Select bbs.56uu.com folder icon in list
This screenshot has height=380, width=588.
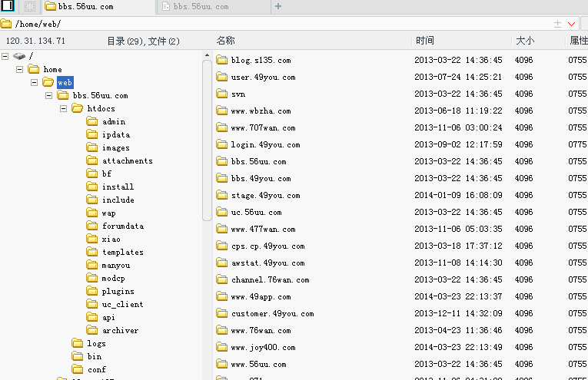221,161
